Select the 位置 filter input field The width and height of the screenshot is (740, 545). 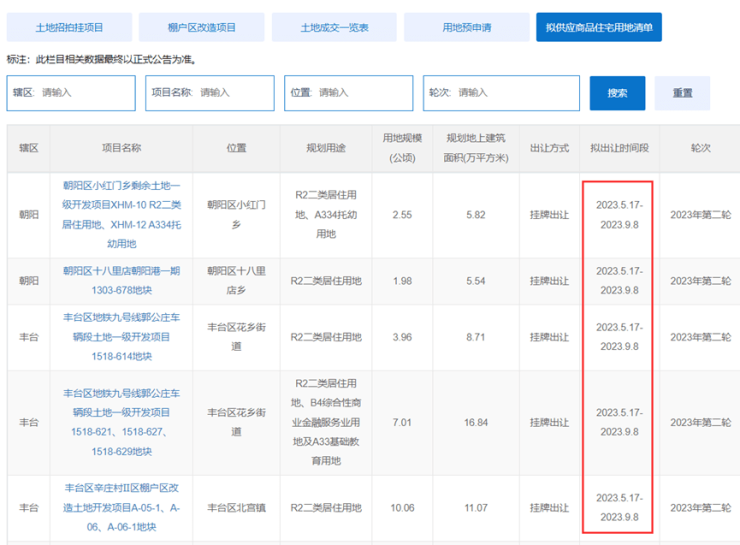[x=348, y=93]
